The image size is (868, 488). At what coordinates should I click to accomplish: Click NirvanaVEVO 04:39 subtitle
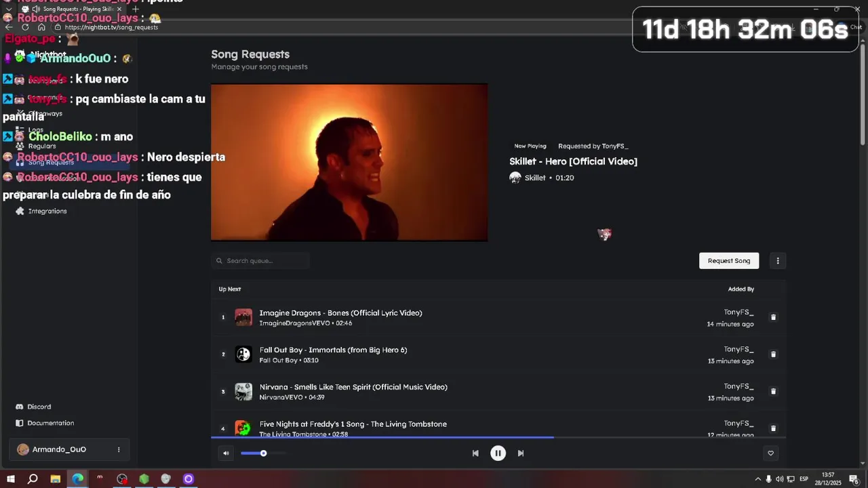[x=292, y=397]
